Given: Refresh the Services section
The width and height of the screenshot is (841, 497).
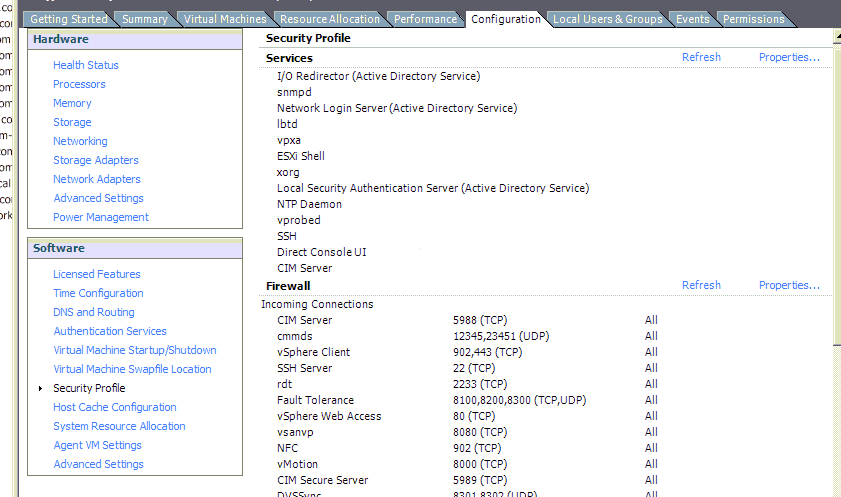Looking at the screenshot, I should 701,57.
